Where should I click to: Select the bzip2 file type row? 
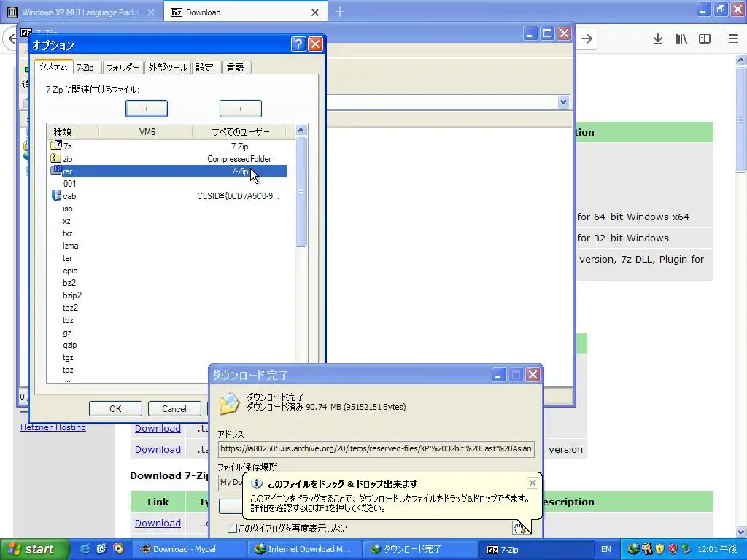(x=167, y=295)
